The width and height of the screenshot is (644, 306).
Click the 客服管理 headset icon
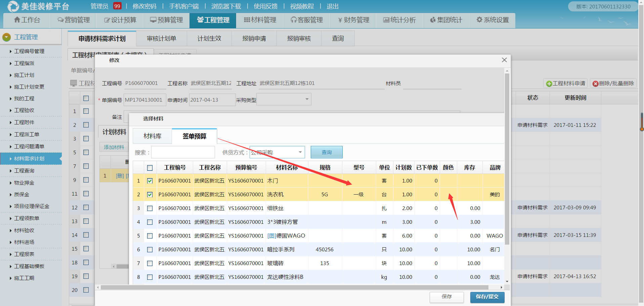point(294,20)
